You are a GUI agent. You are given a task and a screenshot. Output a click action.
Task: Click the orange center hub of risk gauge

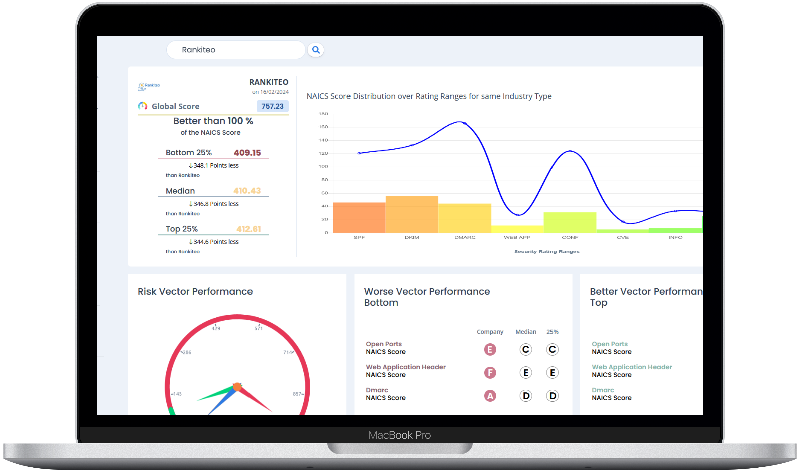[x=237, y=386]
